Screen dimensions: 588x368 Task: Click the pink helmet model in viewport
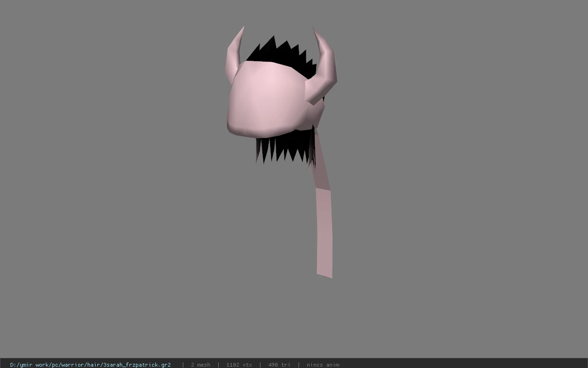271,99
